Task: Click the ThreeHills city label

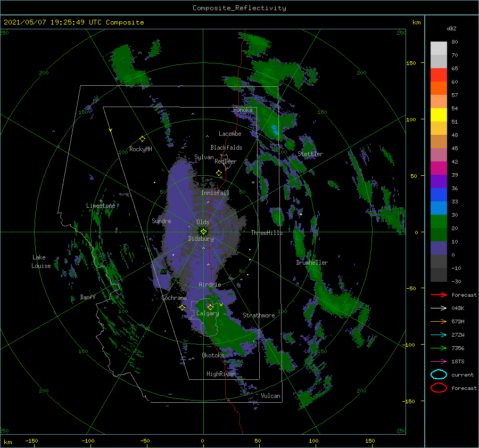Action: (267, 233)
